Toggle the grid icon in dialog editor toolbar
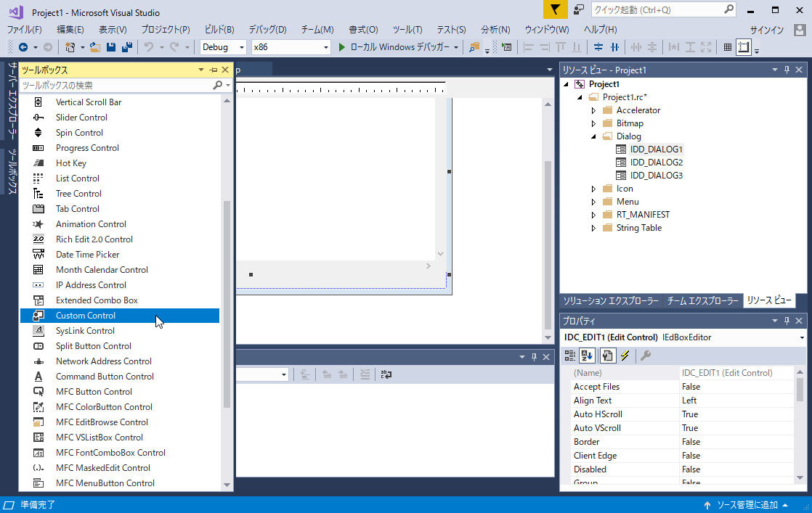Image resolution: width=812 pixels, height=513 pixels. click(x=727, y=47)
